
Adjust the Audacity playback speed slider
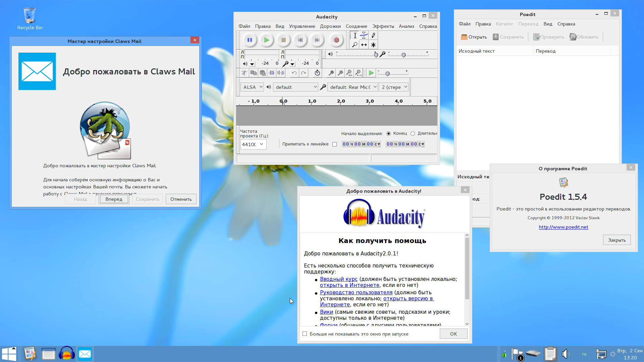(387, 74)
